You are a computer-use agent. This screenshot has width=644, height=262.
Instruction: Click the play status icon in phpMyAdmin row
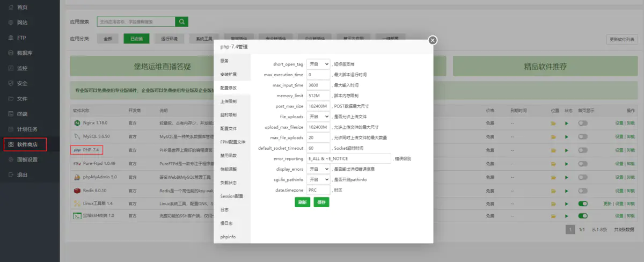(x=566, y=177)
